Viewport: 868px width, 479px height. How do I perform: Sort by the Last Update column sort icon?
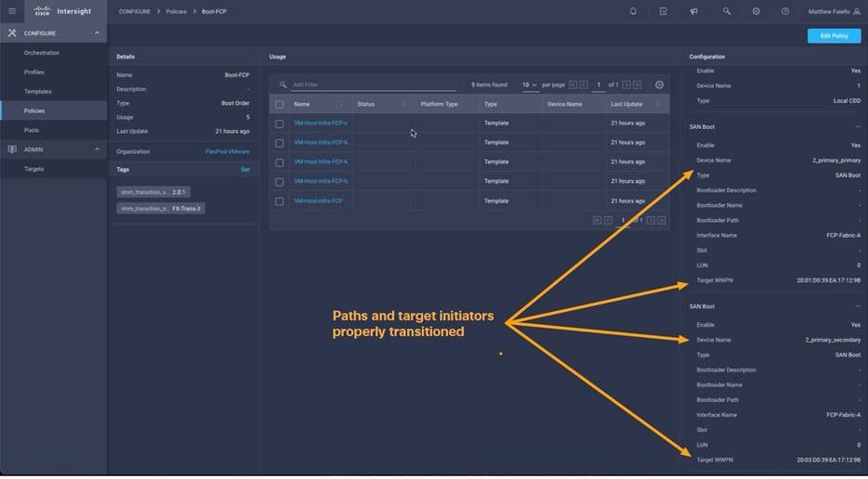tap(657, 104)
